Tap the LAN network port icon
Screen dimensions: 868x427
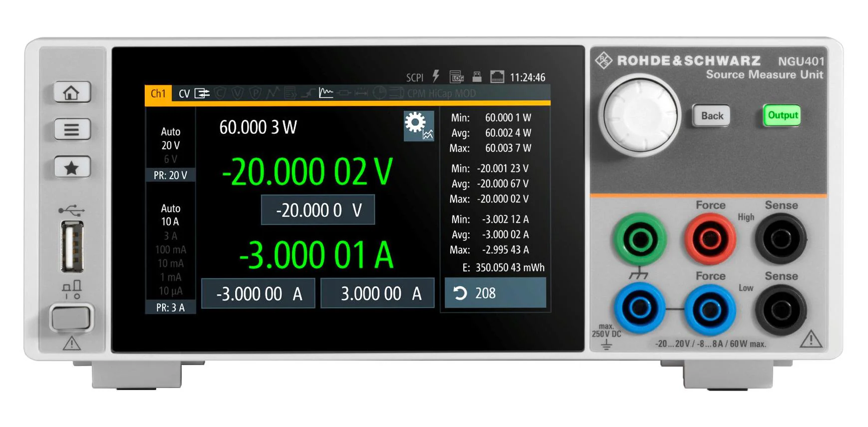(497, 76)
